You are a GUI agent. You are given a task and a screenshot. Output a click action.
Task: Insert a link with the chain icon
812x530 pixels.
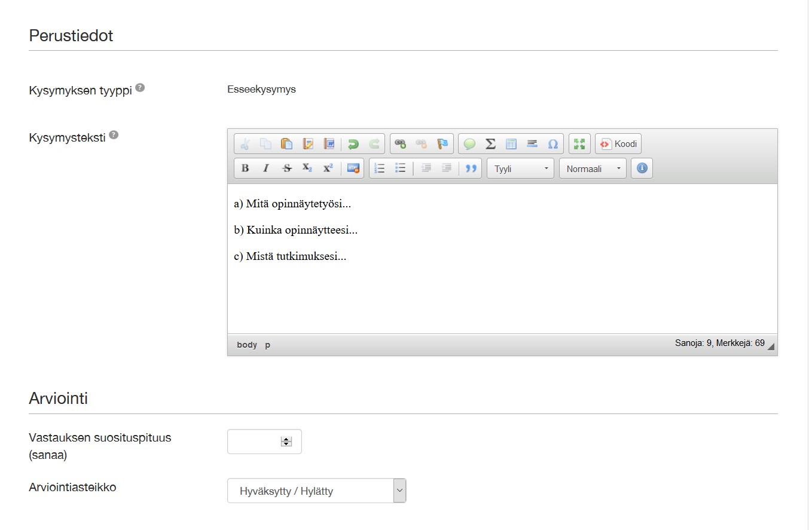[x=401, y=144]
